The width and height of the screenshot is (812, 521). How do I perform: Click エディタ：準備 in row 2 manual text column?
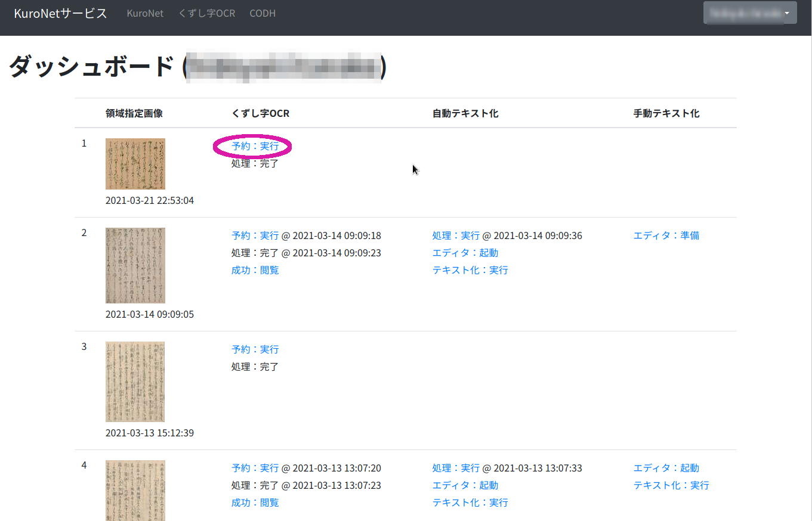666,235
